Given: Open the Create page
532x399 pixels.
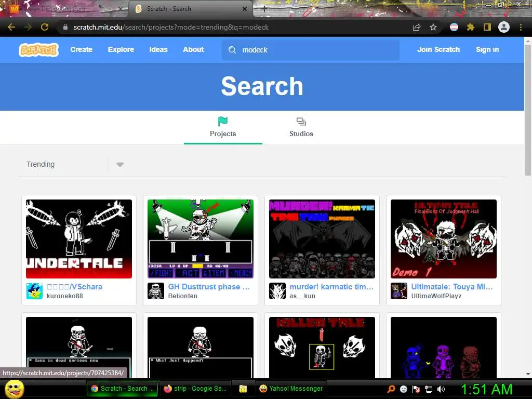Looking at the screenshot, I should [x=82, y=49].
